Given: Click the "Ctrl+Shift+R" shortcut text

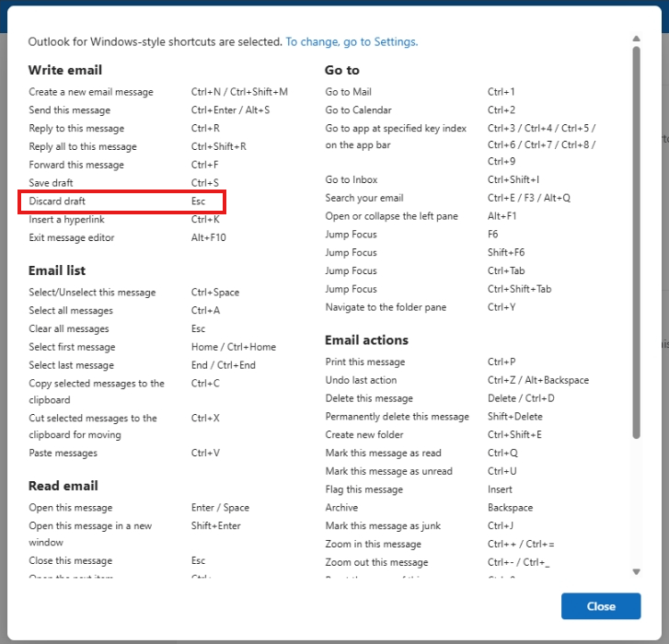Looking at the screenshot, I should 218,146.
